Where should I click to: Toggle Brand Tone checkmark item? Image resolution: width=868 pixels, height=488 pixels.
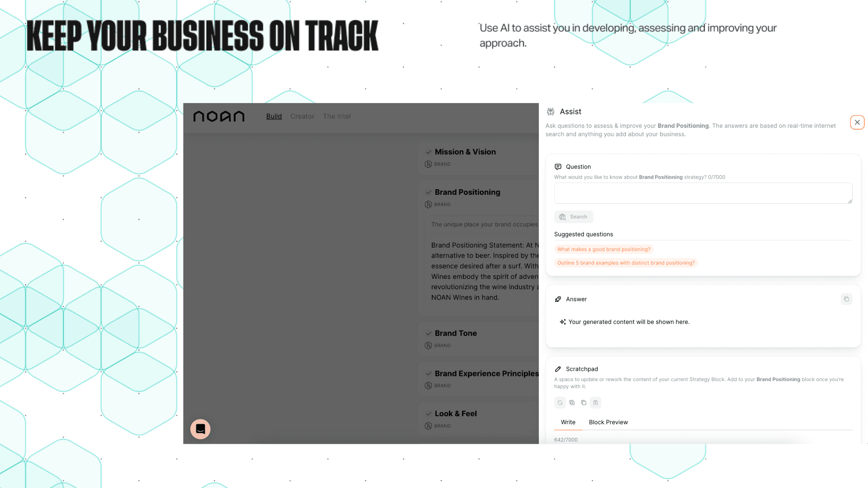[x=429, y=333]
